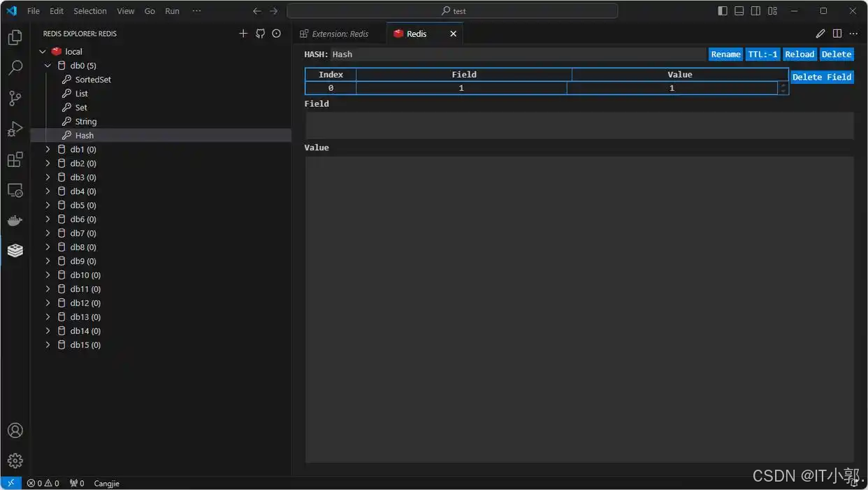Viewport: 868px width, 490px height.
Task: Click the ports indicator in status bar
Action: pyautogui.click(x=77, y=483)
